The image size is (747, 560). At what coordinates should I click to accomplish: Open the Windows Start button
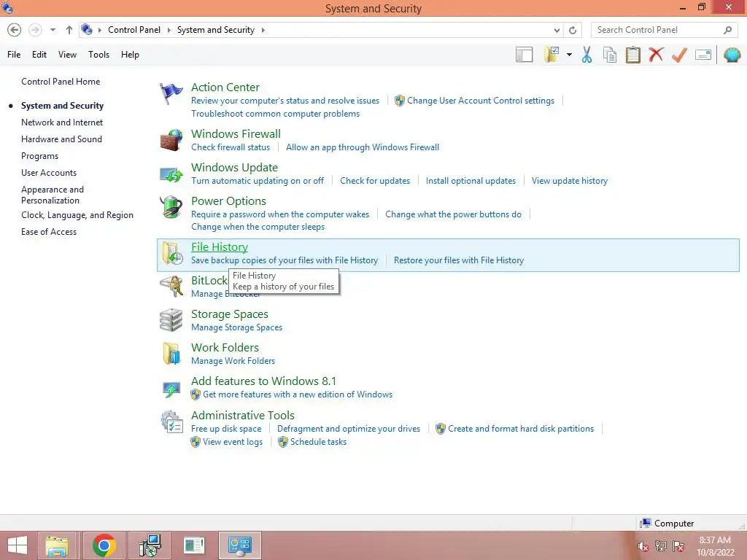click(18, 545)
